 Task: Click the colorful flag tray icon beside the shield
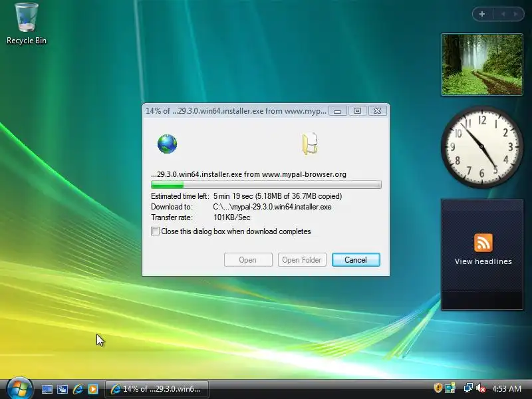click(x=450, y=388)
